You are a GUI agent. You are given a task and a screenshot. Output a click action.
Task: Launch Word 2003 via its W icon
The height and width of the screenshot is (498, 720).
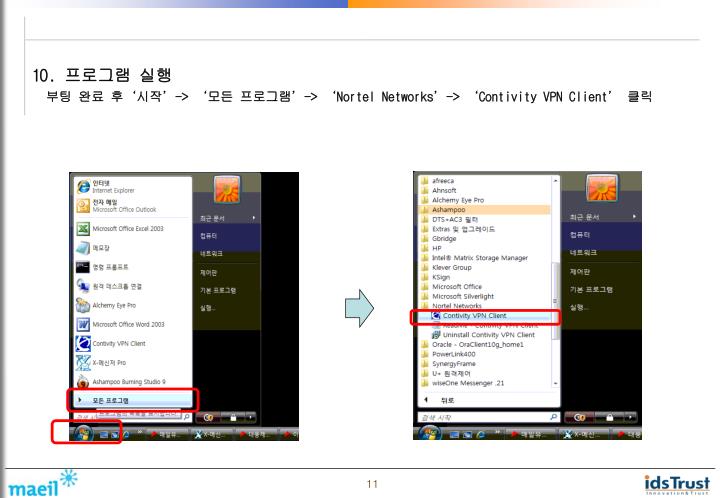[83, 325]
